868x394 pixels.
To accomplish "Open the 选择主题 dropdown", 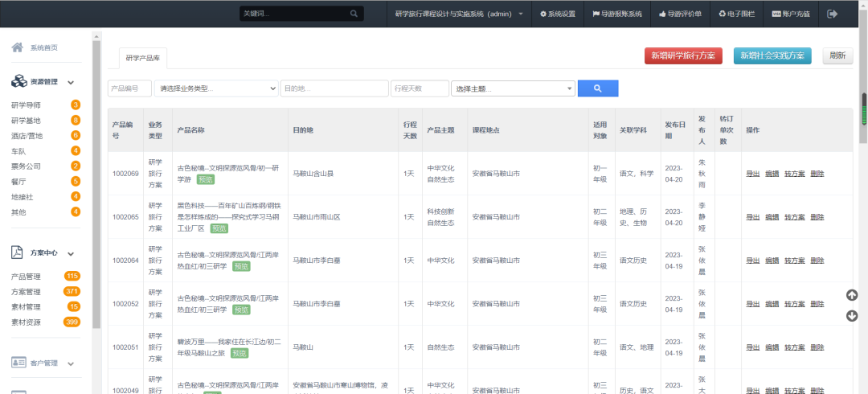I will [513, 88].
